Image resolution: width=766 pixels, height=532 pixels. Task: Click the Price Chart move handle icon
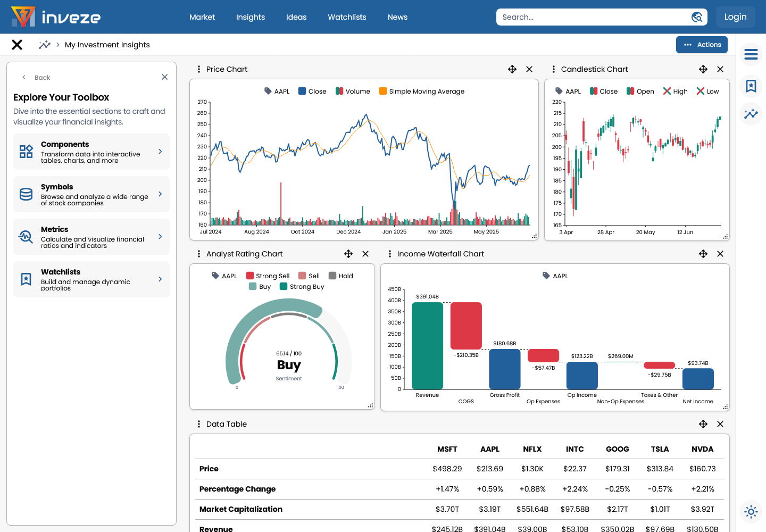click(x=512, y=69)
